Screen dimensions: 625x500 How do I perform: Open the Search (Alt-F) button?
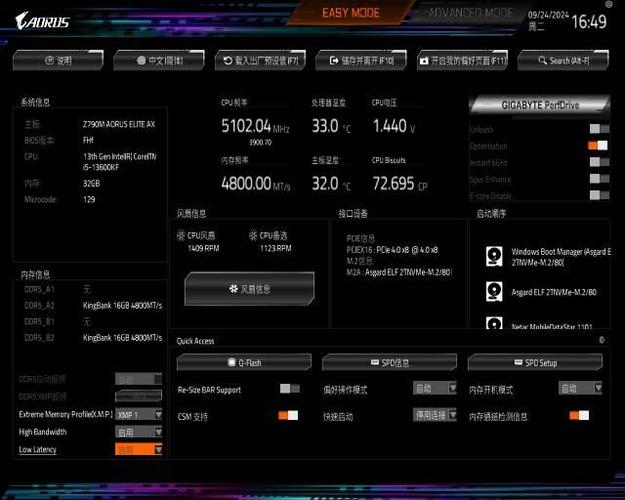pyautogui.click(x=563, y=61)
